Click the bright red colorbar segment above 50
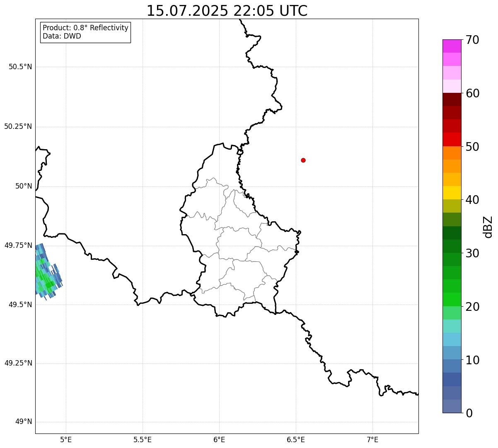 (x=452, y=139)
